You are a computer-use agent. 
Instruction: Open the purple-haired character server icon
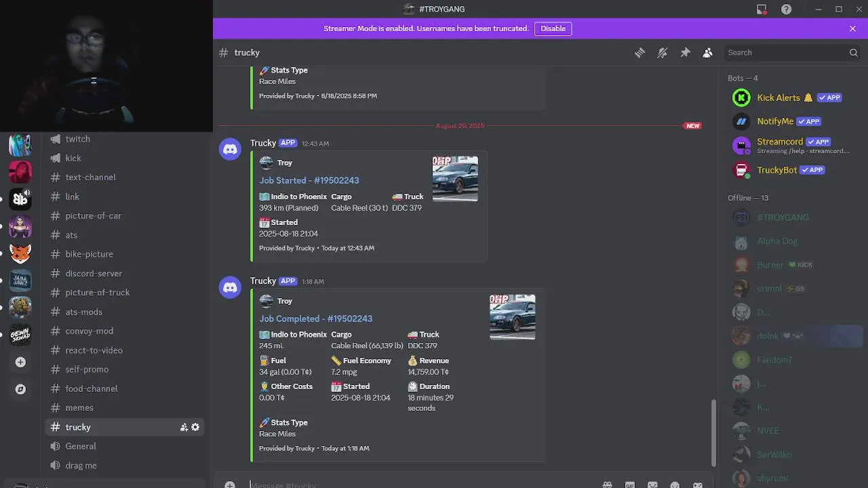tap(20, 226)
